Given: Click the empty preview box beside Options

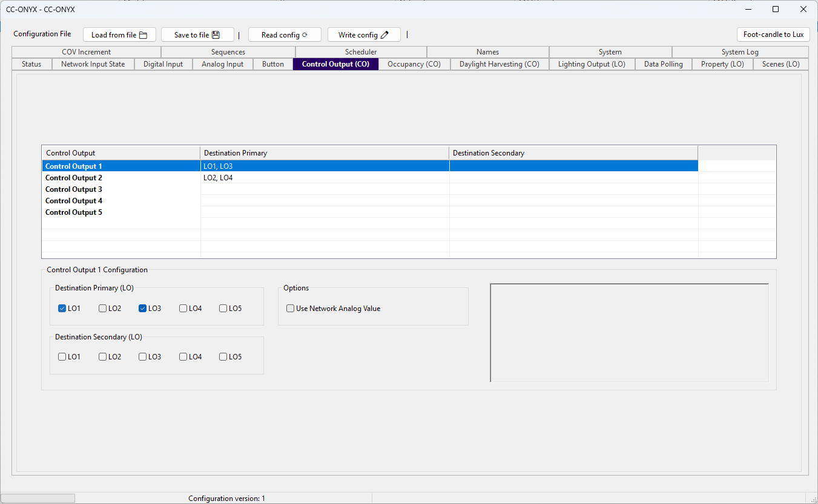Looking at the screenshot, I should pos(629,333).
